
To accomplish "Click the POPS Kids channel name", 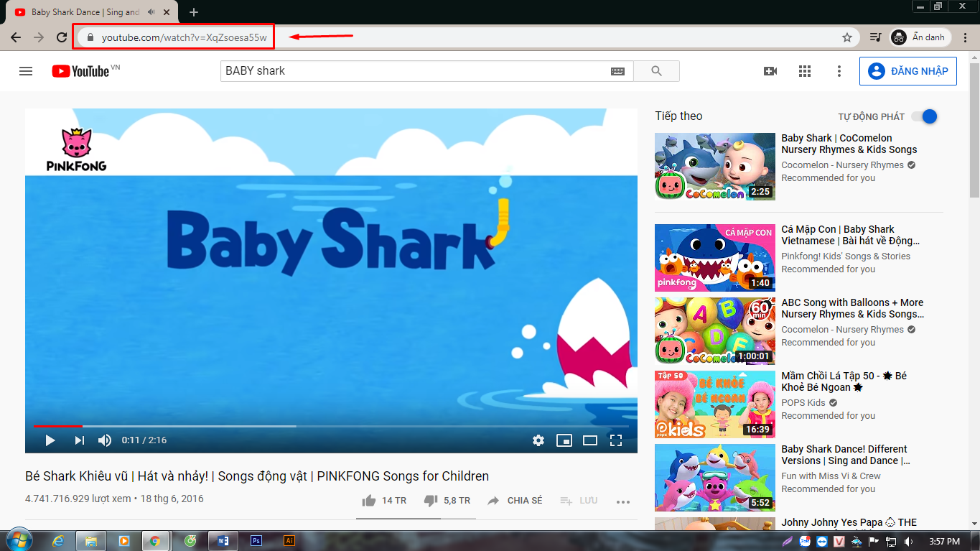I will coord(803,402).
